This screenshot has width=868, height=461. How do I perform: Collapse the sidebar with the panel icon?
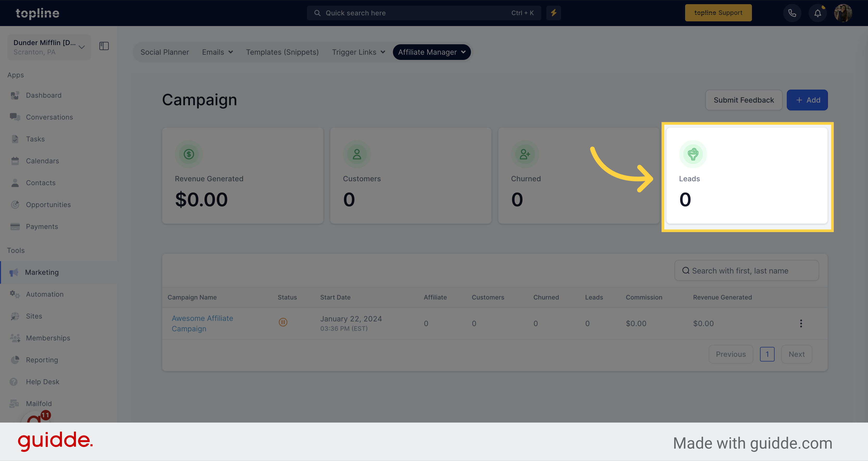pos(104,46)
